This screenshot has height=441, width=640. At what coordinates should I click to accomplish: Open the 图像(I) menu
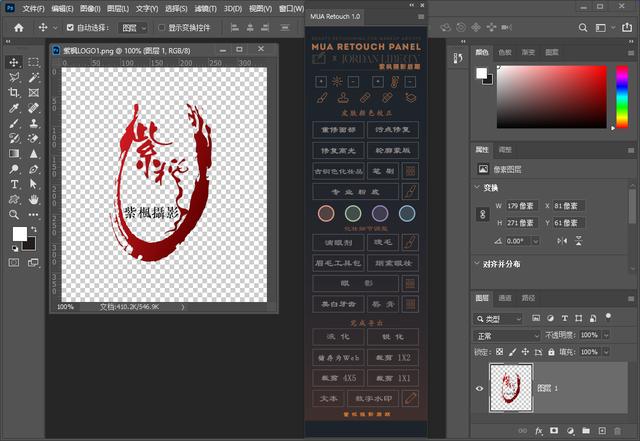(90, 8)
